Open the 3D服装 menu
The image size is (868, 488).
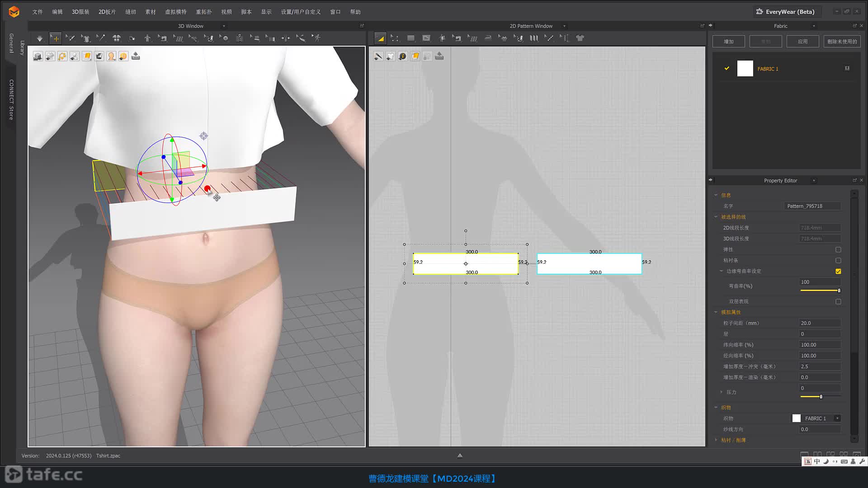(80, 12)
